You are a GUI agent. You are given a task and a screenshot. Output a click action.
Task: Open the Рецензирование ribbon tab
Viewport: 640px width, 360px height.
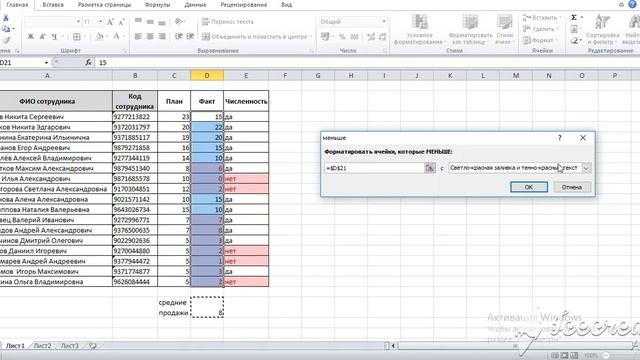click(x=244, y=5)
